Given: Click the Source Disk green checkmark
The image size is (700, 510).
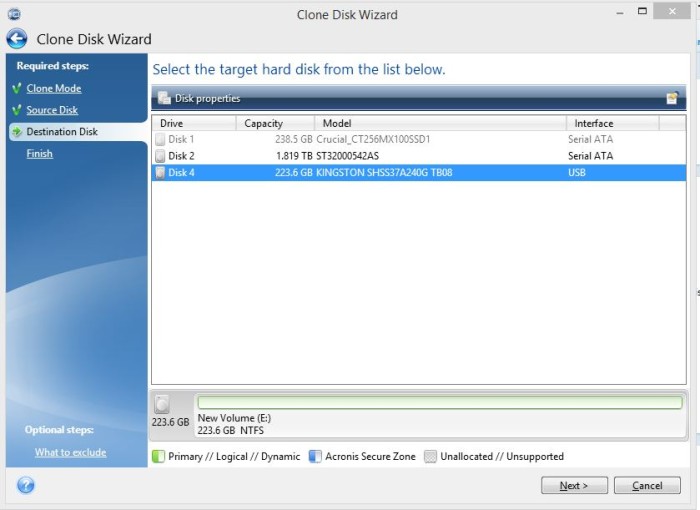Looking at the screenshot, I should [17, 109].
